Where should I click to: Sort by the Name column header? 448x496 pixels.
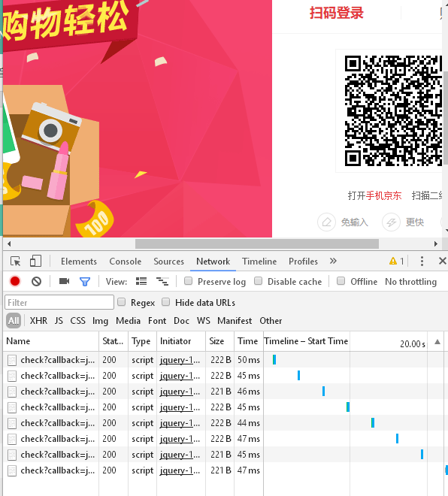pos(51,341)
